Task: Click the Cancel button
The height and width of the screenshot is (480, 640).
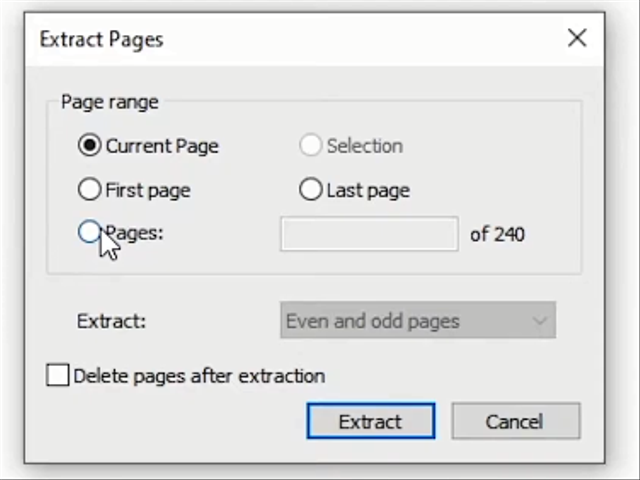Action: [515, 421]
